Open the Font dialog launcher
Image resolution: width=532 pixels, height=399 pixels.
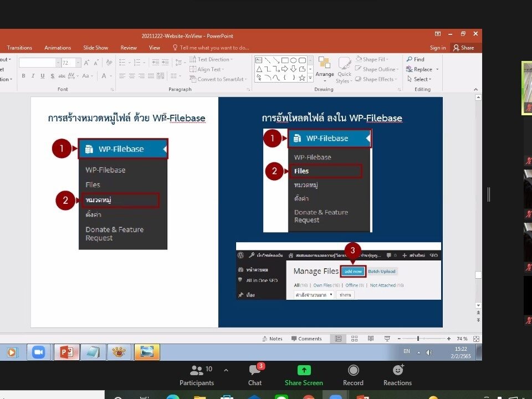112,90
